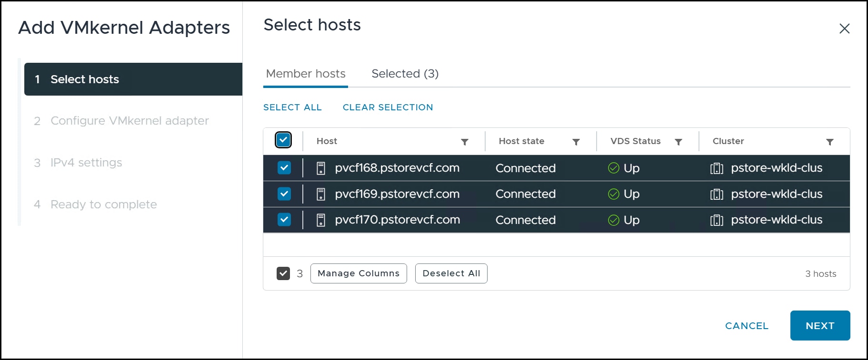Uncheck the pvcf170.pstorevcf.com host checkbox
This screenshot has height=360, width=868.
(x=284, y=220)
